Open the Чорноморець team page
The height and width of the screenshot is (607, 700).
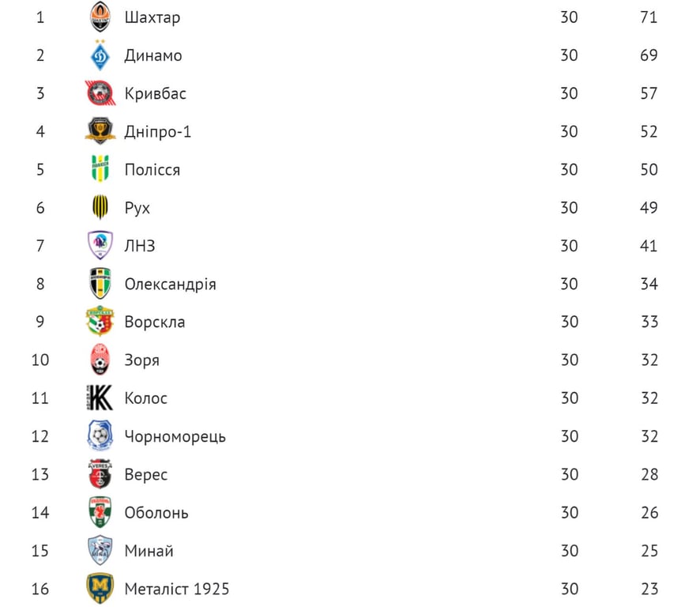point(175,436)
